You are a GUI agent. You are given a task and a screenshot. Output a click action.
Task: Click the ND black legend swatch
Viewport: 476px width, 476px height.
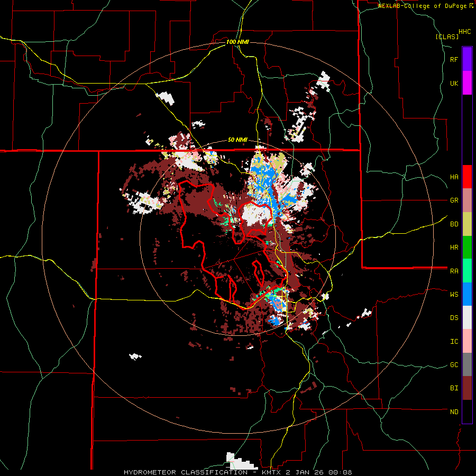pos(467,411)
